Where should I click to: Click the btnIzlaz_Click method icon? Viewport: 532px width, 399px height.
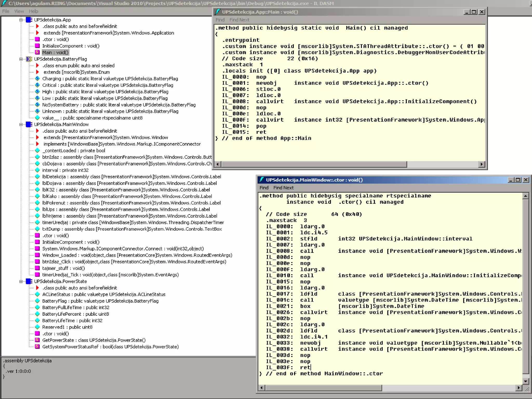37,262
